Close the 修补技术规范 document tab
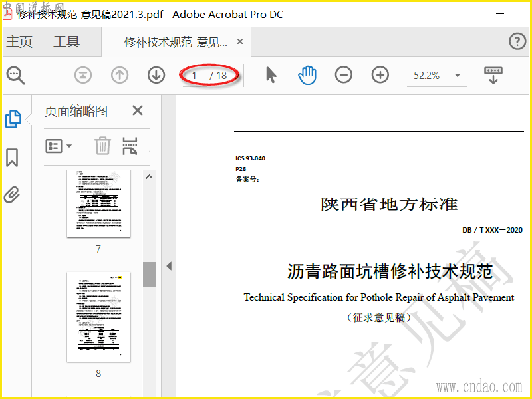This screenshot has width=532, height=399. 240,41
